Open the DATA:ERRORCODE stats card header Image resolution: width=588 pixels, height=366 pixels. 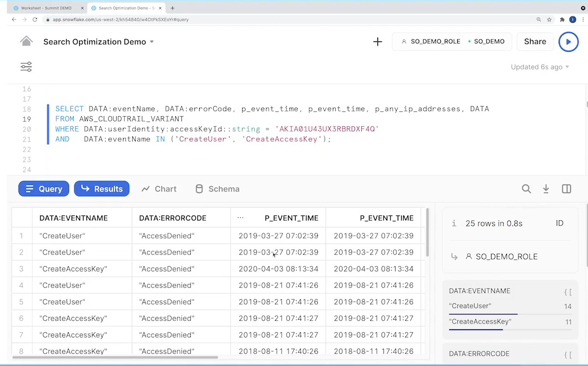click(479, 354)
